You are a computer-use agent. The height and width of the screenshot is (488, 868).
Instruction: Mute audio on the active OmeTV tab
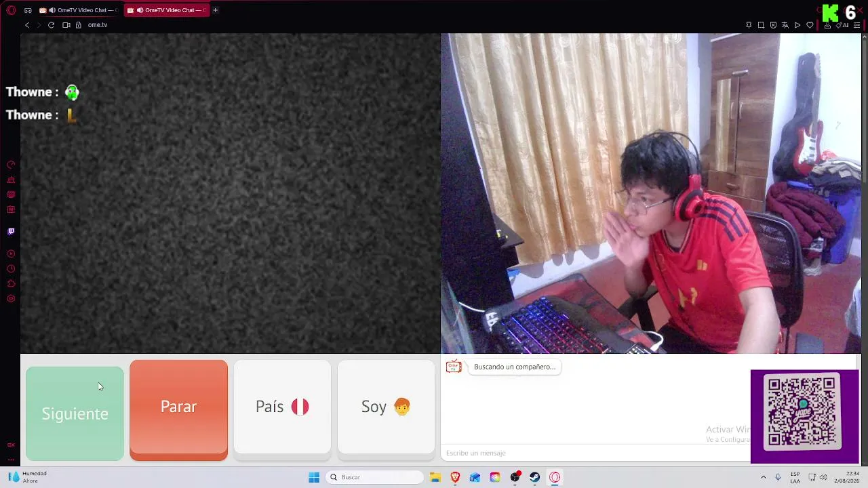pyautogui.click(x=140, y=10)
